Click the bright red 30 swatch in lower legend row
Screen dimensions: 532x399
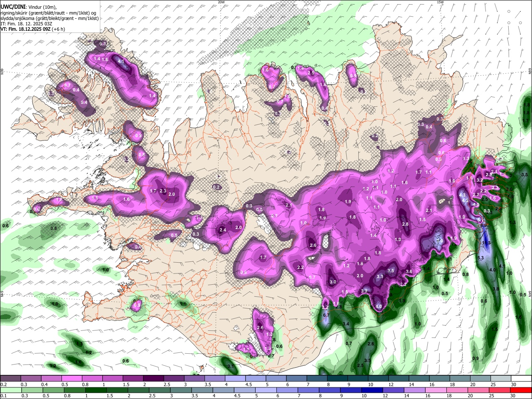(521, 390)
